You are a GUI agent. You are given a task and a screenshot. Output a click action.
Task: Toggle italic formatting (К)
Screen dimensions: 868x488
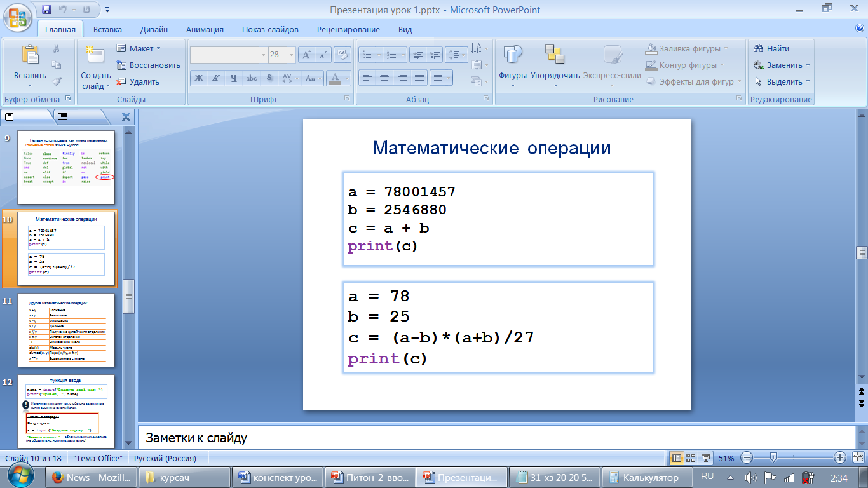216,78
